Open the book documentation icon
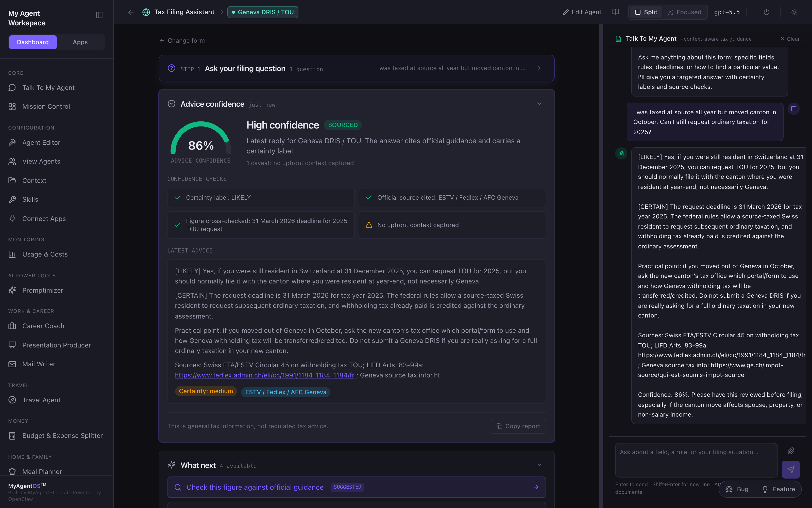Screen dimensions: 812x508 (x=615, y=12)
